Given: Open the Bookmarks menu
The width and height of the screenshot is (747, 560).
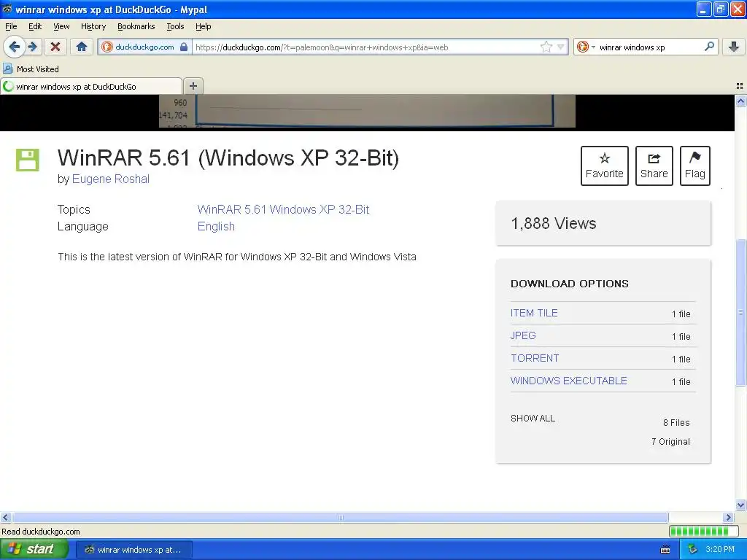Looking at the screenshot, I should click(136, 26).
